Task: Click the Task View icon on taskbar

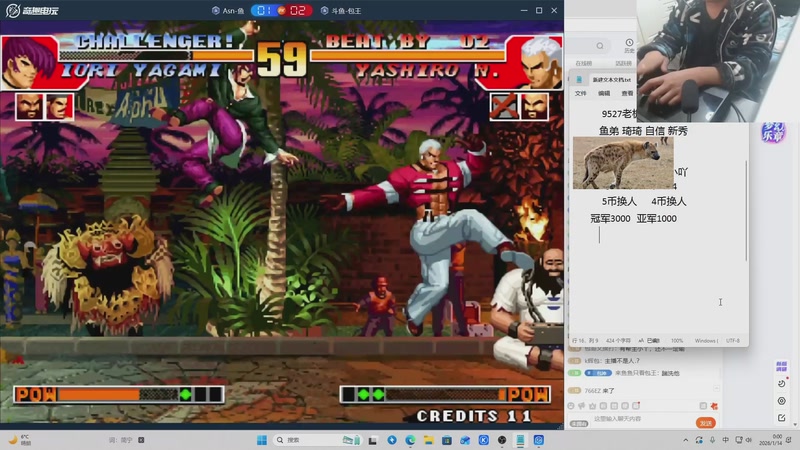Action: 373,440
